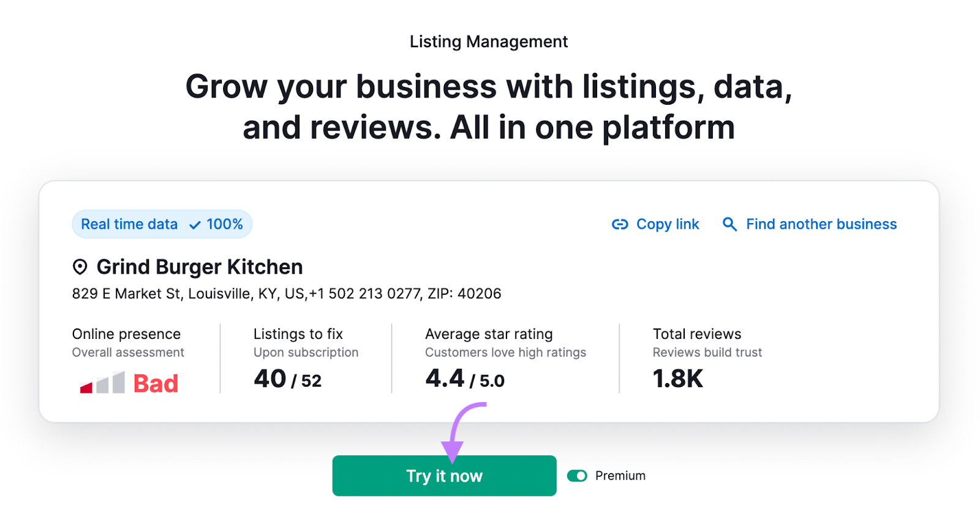The width and height of the screenshot is (980, 527).
Task: Click the checkmark icon next to 100%
Action: click(x=195, y=225)
